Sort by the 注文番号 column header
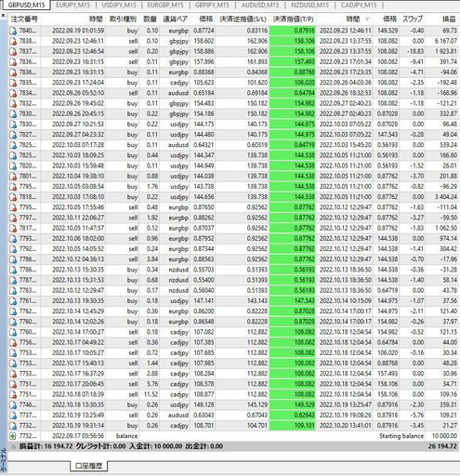 click(24, 20)
